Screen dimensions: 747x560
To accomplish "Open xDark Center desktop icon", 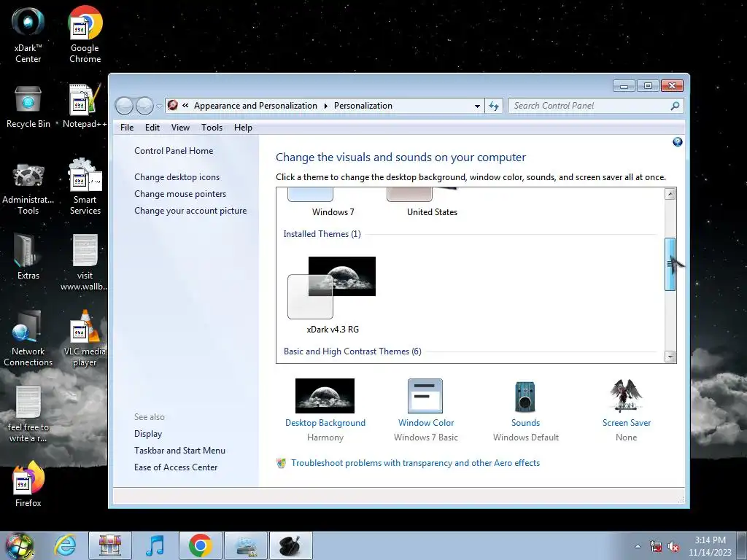I will click(x=28, y=35).
